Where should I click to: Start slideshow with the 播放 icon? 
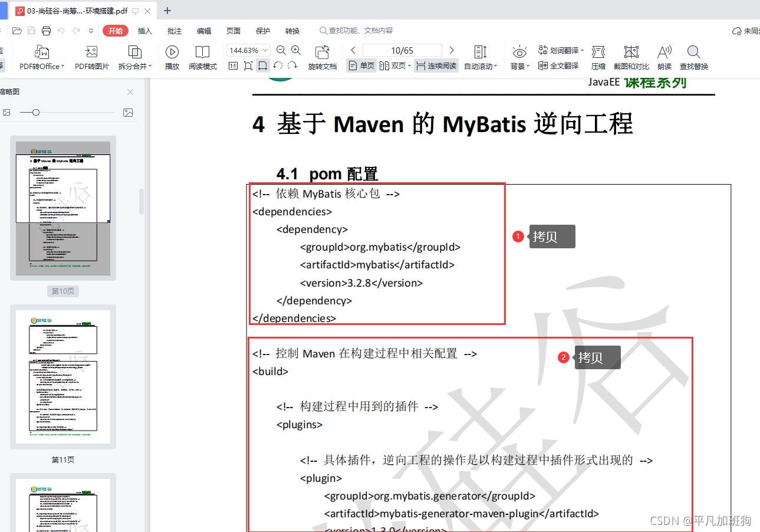(172, 52)
